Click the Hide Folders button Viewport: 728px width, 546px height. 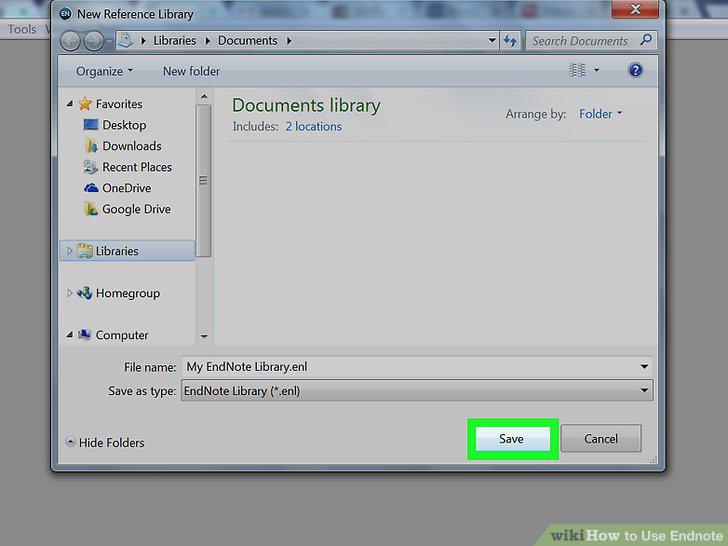(x=105, y=442)
